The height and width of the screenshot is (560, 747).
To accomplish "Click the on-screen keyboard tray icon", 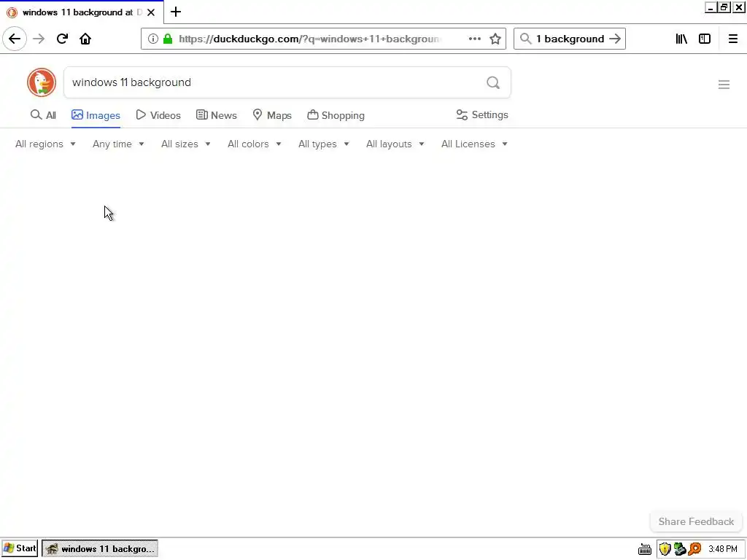I will pos(645,549).
